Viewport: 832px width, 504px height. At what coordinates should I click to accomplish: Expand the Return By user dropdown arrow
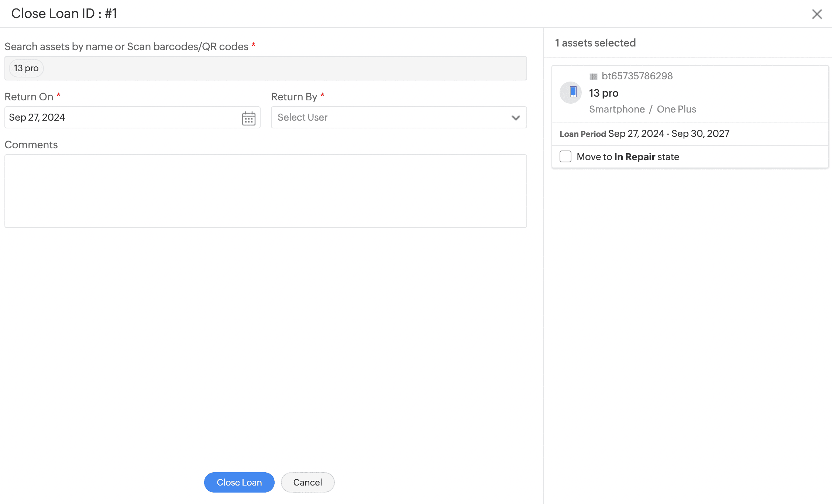[x=516, y=118]
